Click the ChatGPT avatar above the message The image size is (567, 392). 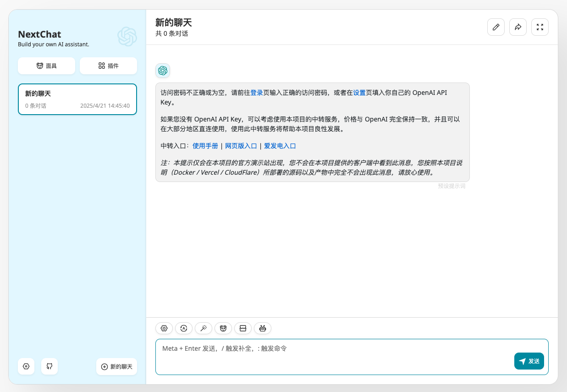163,71
